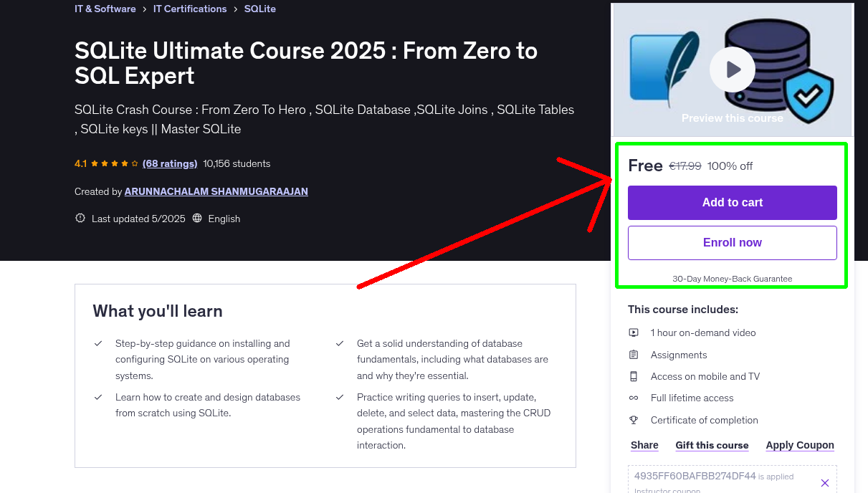View the 68 ratings
The width and height of the screenshot is (868, 493).
(170, 163)
